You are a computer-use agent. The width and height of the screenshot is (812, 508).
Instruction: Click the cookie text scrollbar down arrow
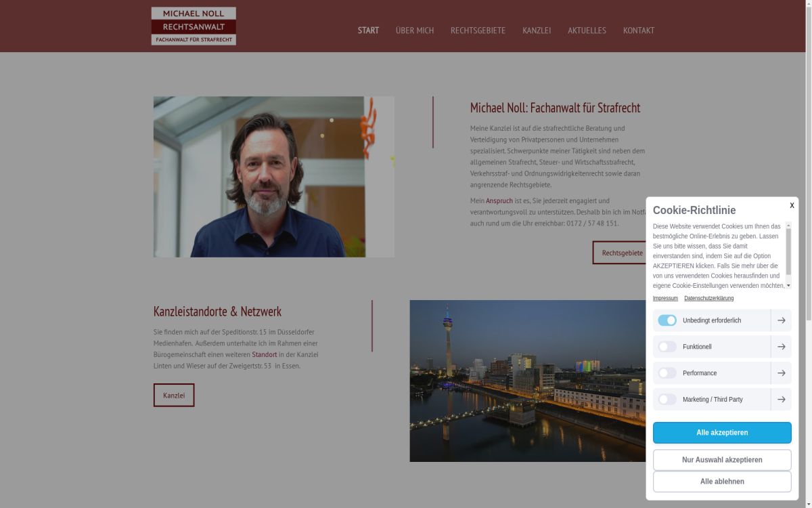(x=788, y=286)
